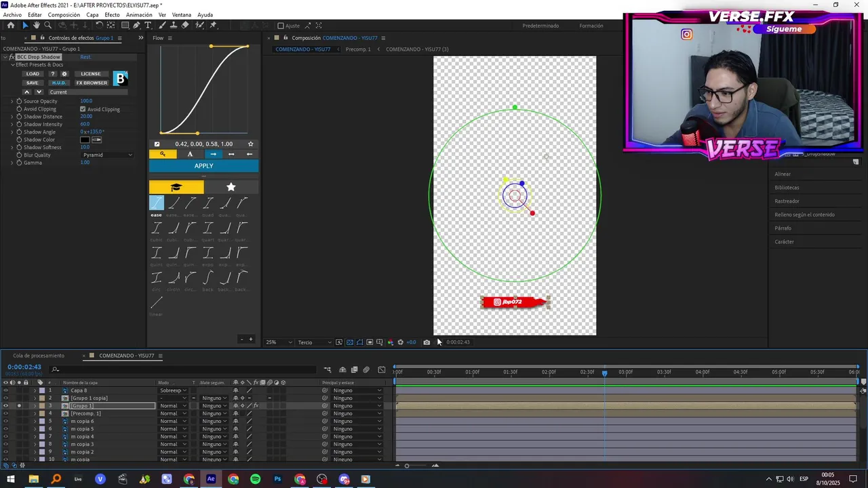This screenshot has width=868, height=488.
Task: Open the Blur Quality Pyramid dropdown
Action: click(107, 155)
